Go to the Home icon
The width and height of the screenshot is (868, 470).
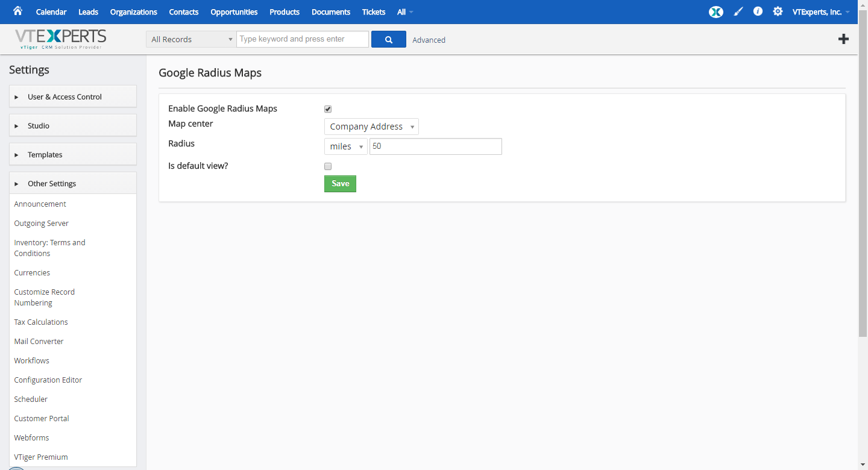[17, 11]
